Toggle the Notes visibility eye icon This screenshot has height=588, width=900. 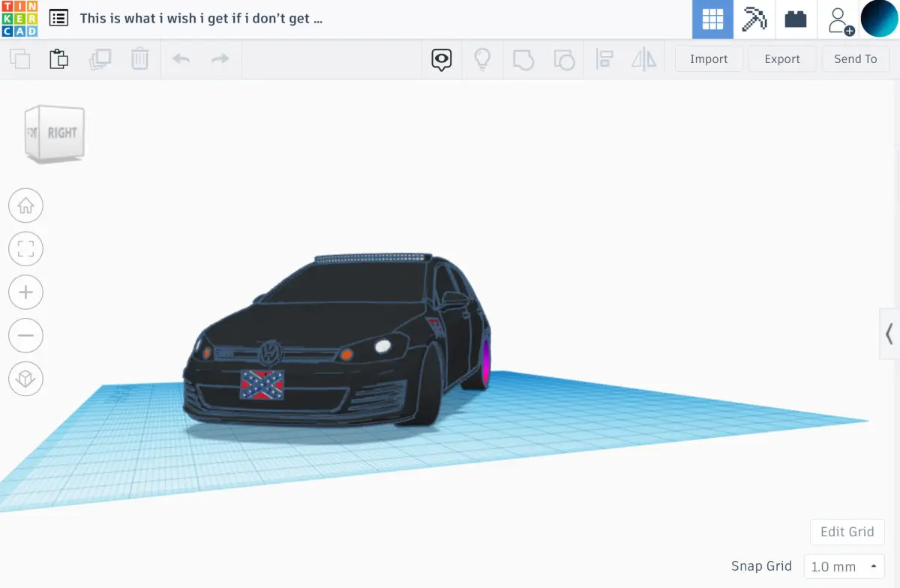[x=442, y=60]
